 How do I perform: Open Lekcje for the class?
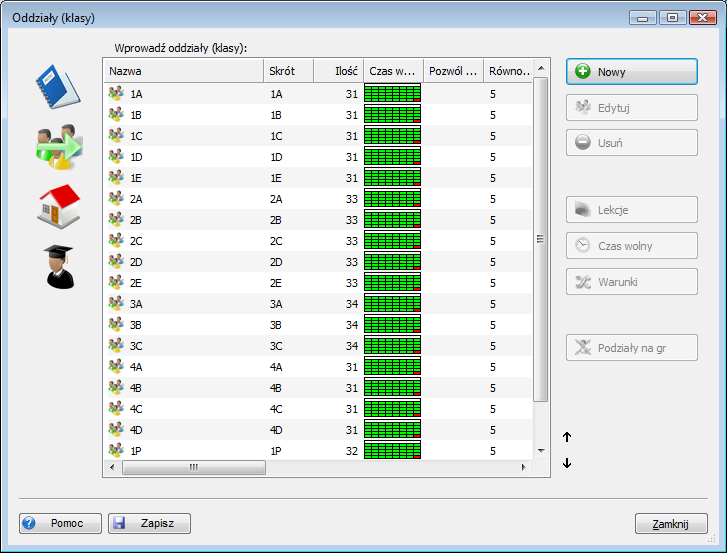pos(631,210)
